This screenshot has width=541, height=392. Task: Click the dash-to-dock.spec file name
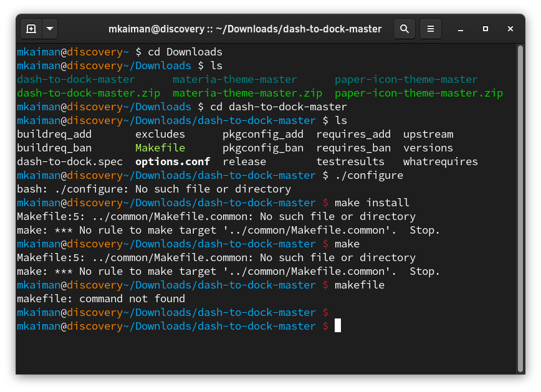coord(70,162)
